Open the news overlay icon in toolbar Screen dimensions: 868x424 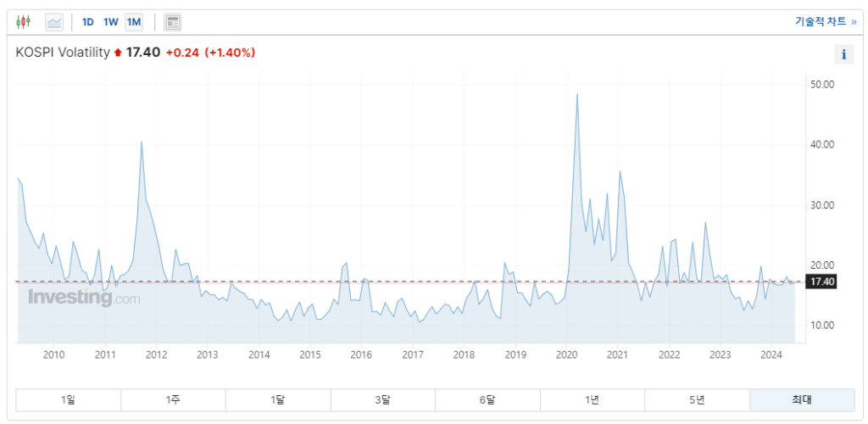pyautogui.click(x=172, y=22)
